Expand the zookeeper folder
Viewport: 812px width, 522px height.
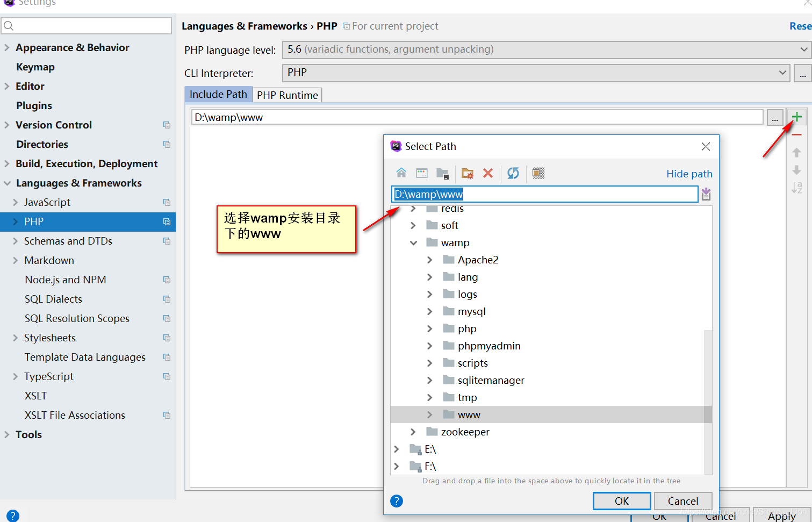pos(413,432)
